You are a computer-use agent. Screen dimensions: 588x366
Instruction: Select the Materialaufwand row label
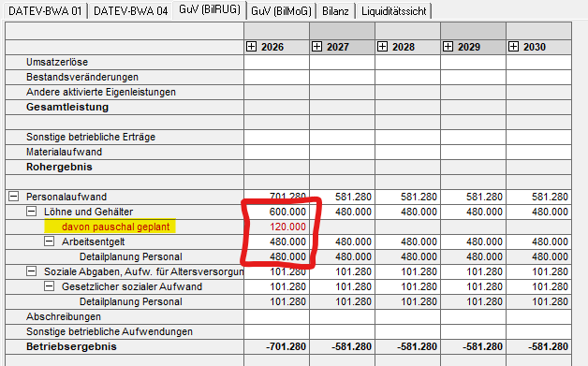point(64,152)
